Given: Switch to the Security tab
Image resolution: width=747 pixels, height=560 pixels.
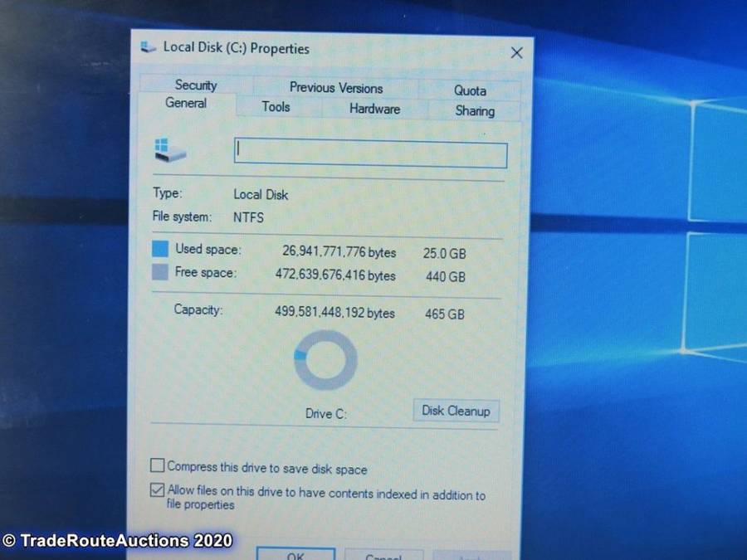Looking at the screenshot, I should click(196, 85).
